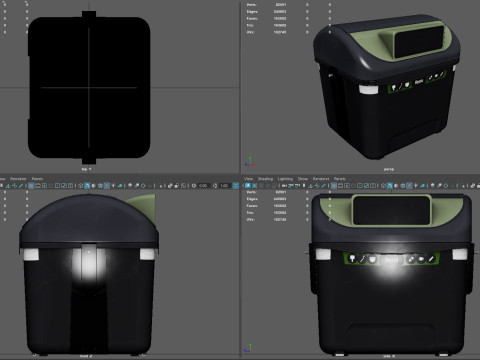Image resolution: width=480 pixels, height=360 pixels.
Task: Toggle isolate select in front view toolbar
Action: 161,186
